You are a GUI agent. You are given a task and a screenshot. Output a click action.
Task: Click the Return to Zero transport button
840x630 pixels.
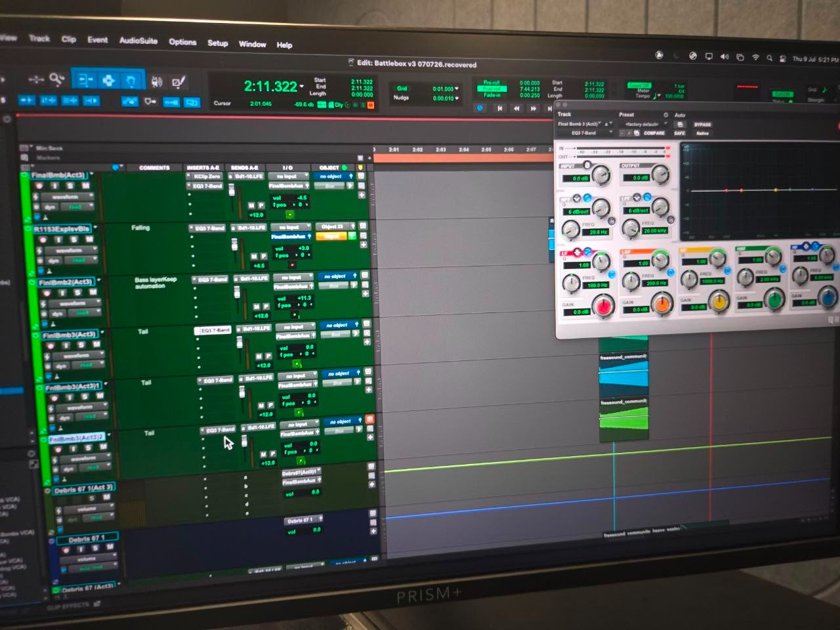click(499, 108)
